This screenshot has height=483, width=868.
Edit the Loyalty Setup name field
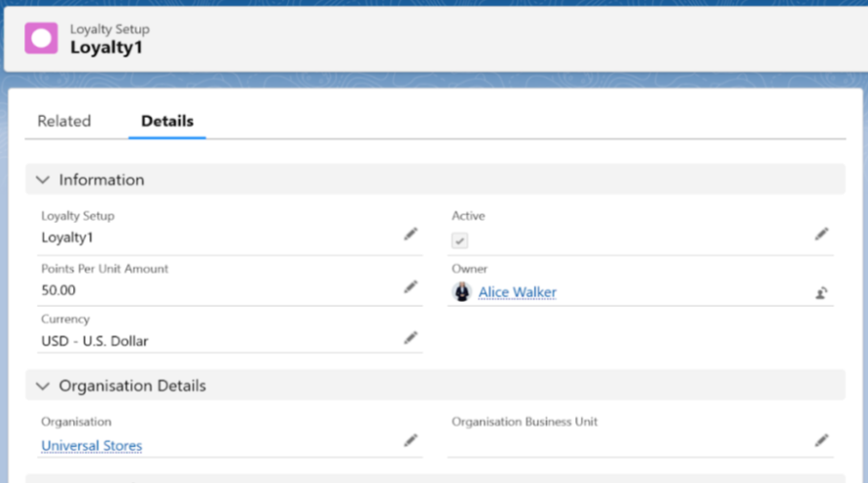[x=411, y=235]
